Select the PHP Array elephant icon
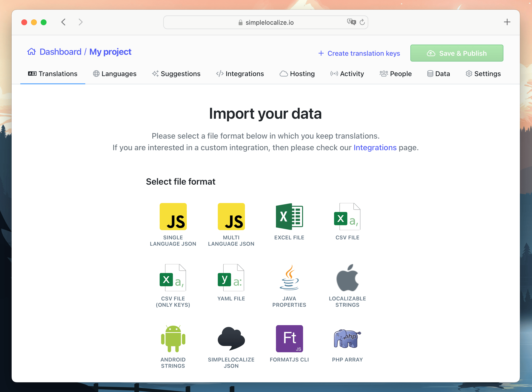This screenshot has width=532, height=392. tap(347, 339)
